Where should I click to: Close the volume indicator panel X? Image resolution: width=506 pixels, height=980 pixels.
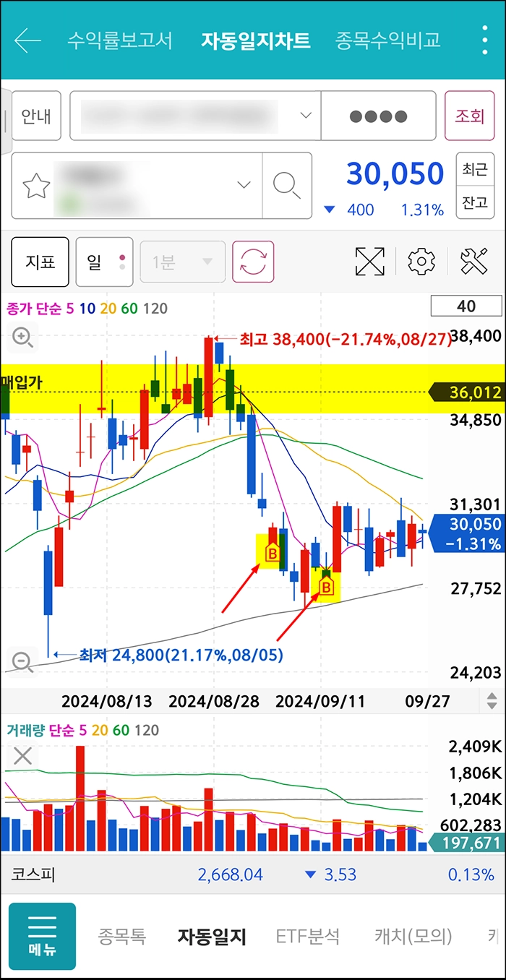coord(23,756)
